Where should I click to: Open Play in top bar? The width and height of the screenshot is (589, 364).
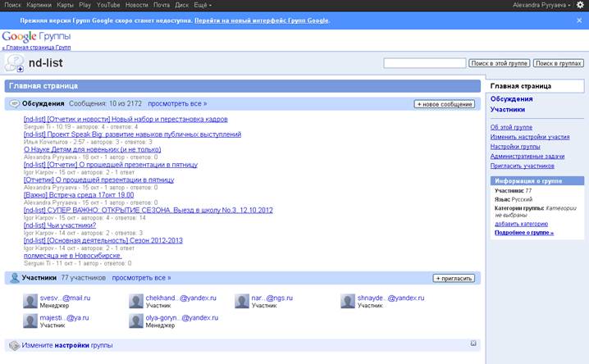coord(84,5)
